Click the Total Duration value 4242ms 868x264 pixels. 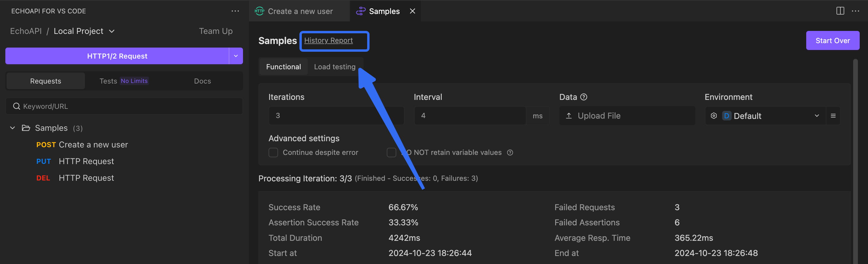pos(404,238)
